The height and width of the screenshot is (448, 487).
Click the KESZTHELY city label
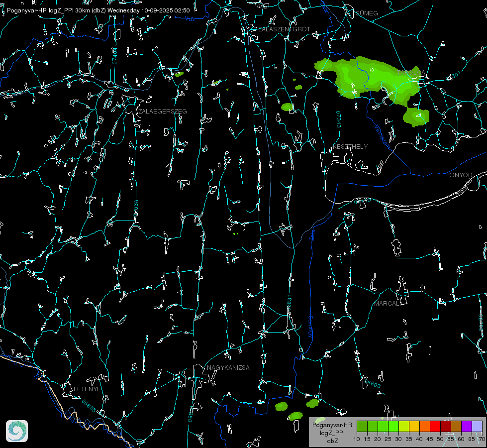[350, 147]
